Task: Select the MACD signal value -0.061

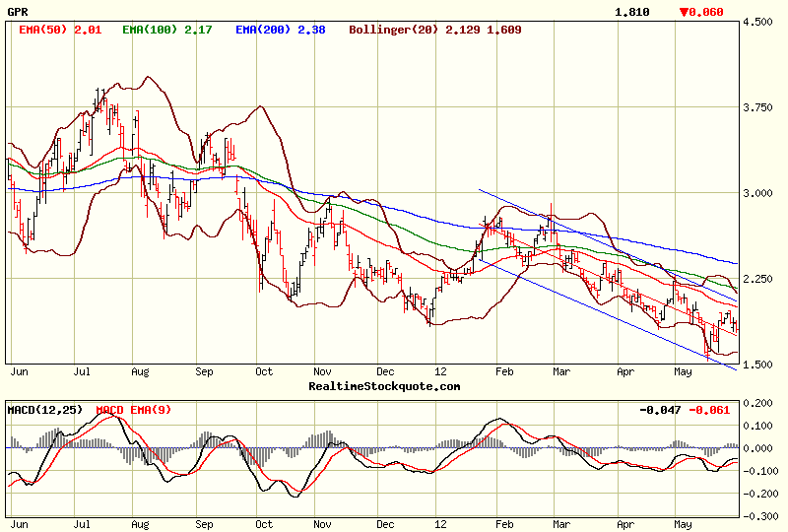Action: tap(709, 410)
